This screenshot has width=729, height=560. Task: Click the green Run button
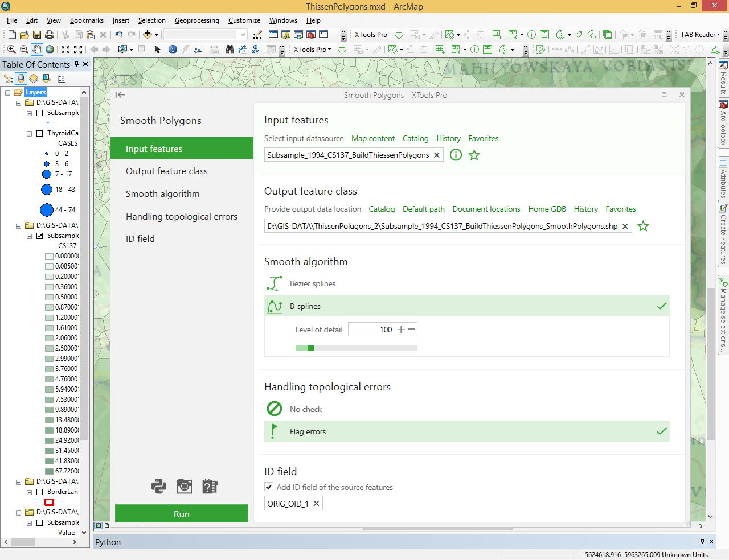182,513
